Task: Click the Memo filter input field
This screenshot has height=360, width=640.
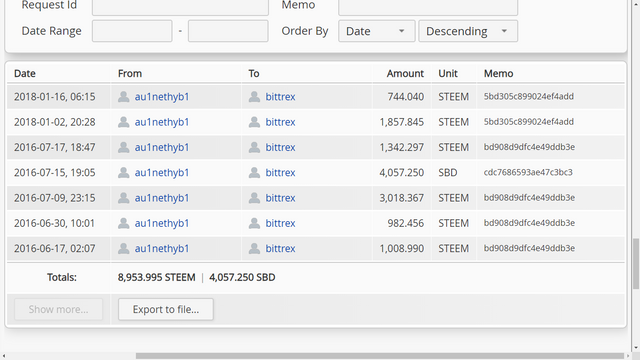Action: [x=428, y=7]
